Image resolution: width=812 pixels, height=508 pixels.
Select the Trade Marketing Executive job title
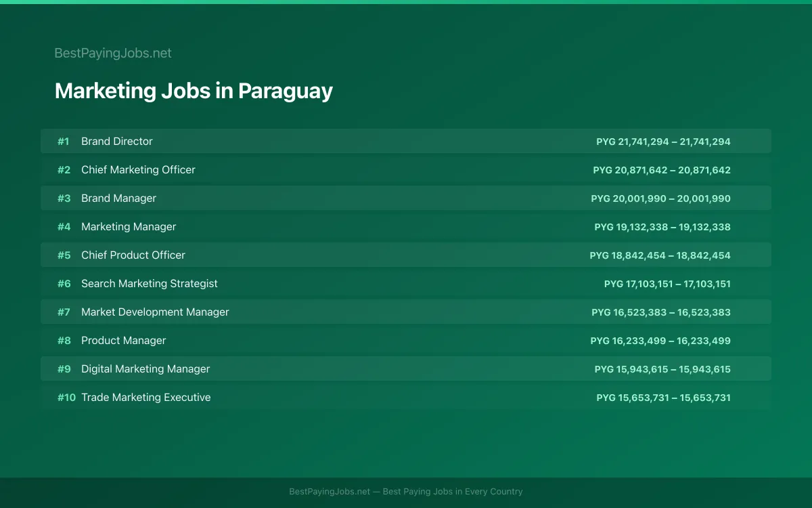coord(146,398)
